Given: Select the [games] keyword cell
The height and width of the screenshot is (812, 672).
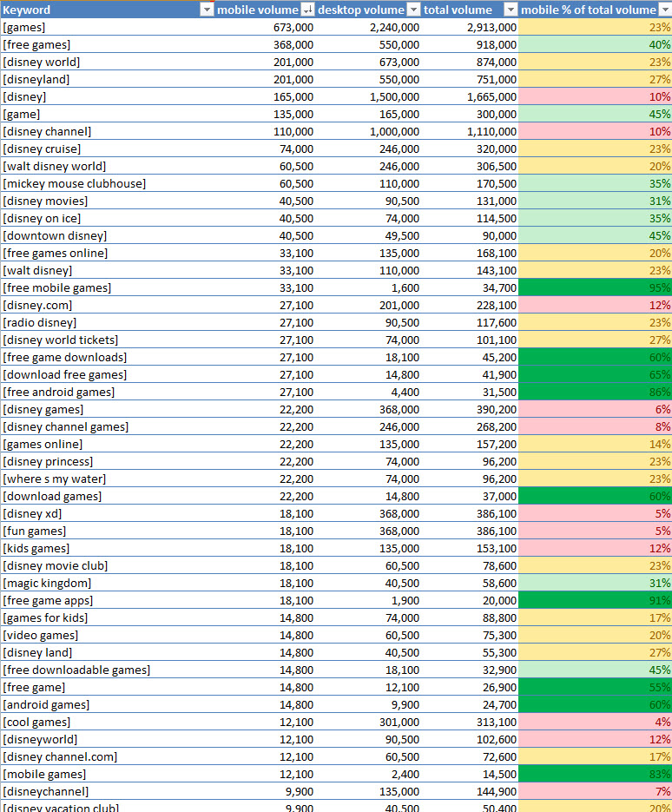Looking at the screenshot, I should [x=107, y=28].
